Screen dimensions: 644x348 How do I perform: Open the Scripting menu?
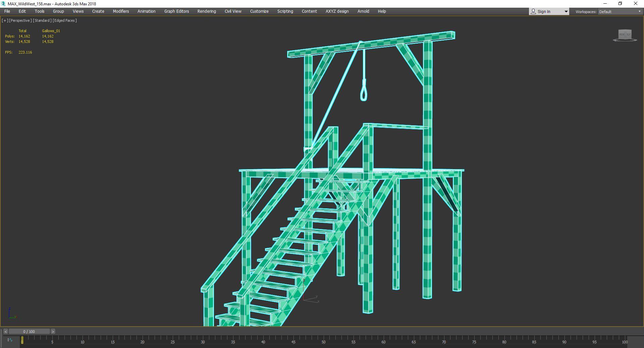pyautogui.click(x=285, y=11)
